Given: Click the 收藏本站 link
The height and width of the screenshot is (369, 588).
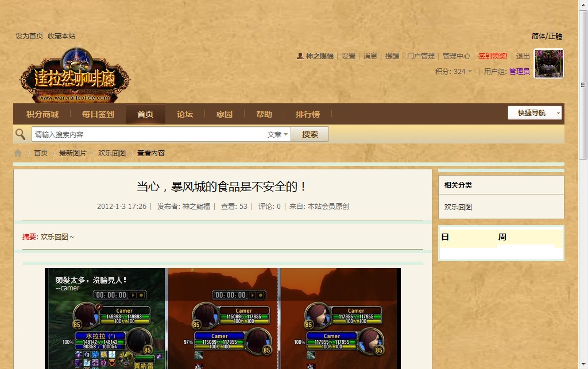Looking at the screenshot, I should coord(61,36).
